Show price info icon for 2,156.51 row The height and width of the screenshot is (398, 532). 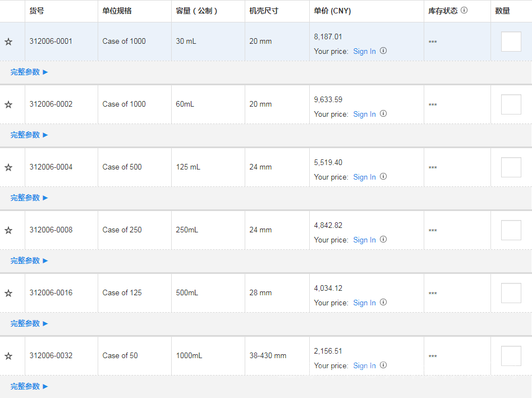383,365
